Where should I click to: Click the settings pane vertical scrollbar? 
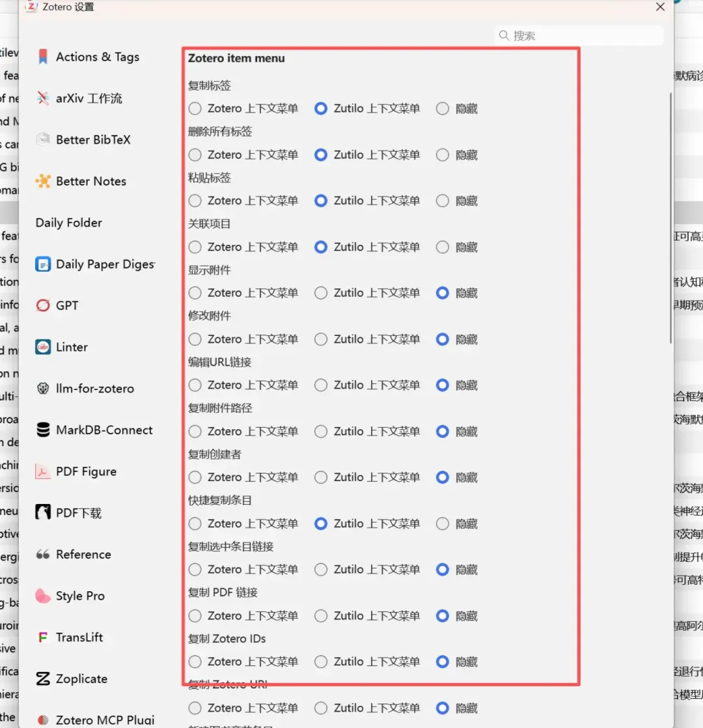pos(670,218)
